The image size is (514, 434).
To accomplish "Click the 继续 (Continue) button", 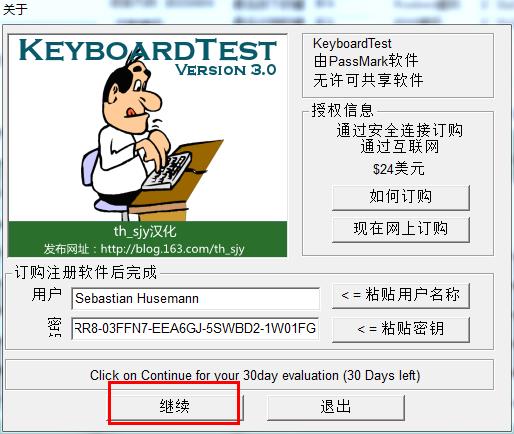I will point(176,407).
